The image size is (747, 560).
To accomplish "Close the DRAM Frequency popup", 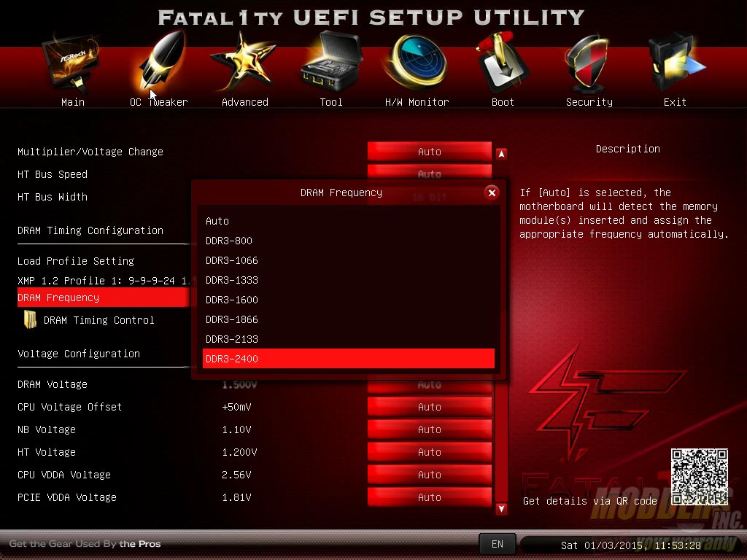I will 492,192.
